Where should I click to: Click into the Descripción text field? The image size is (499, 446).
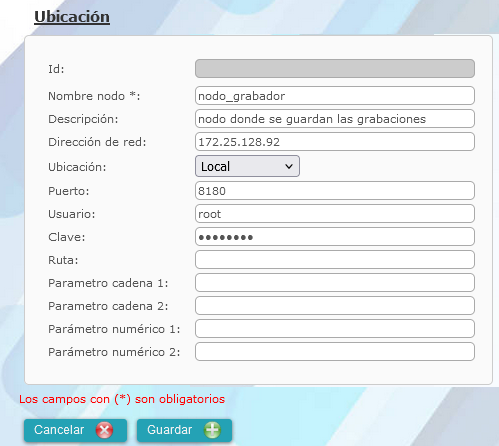335,119
